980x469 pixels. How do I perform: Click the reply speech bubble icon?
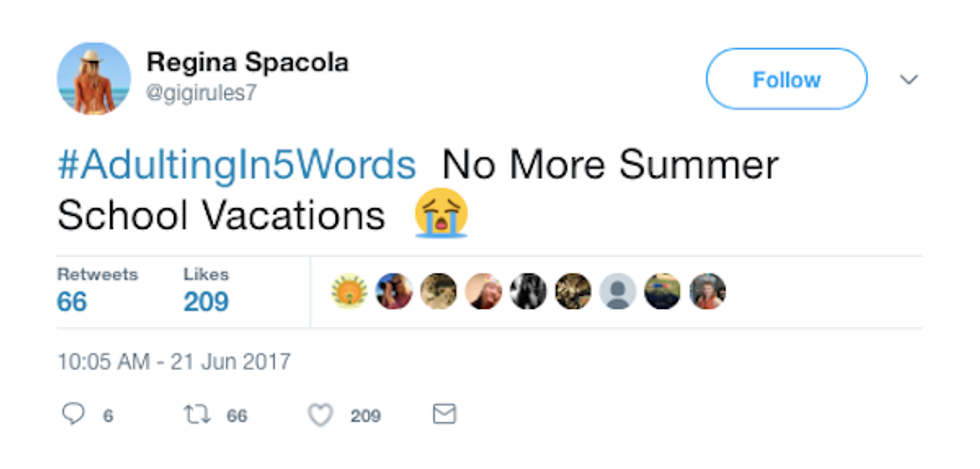point(73,414)
